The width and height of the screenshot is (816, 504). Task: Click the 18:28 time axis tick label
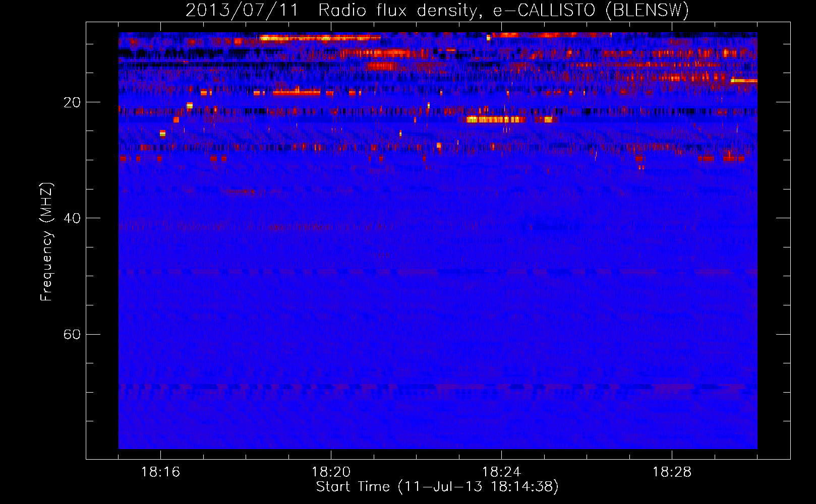(x=672, y=472)
